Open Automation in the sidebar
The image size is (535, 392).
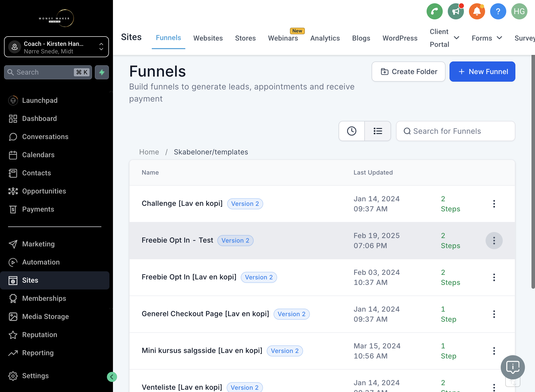(x=55, y=262)
